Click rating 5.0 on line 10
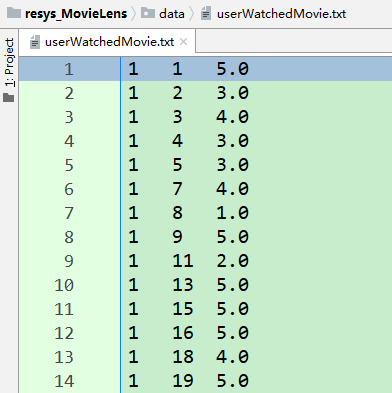 point(232,285)
